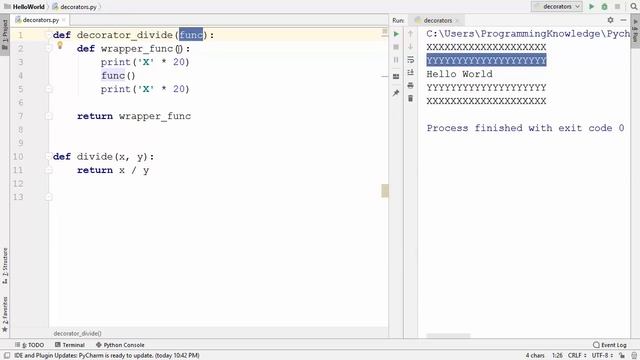
Task: Open the TODO tool window
Action: click(x=29, y=345)
